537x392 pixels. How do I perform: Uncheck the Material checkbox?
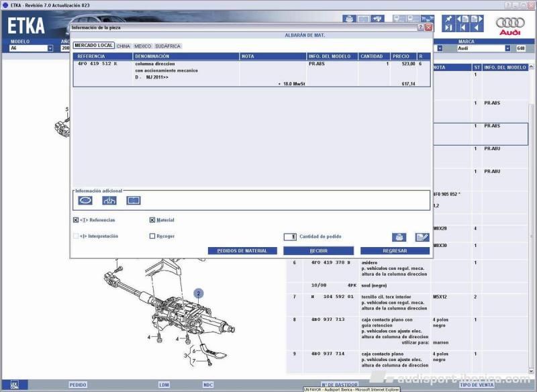click(x=152, y=219)
